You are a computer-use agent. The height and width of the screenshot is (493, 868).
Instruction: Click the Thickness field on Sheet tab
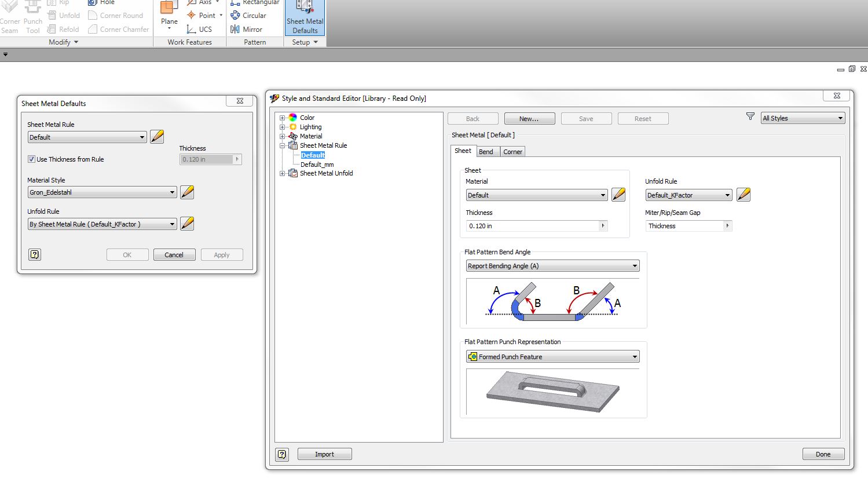pyautogui.click(x=533, y=226)
